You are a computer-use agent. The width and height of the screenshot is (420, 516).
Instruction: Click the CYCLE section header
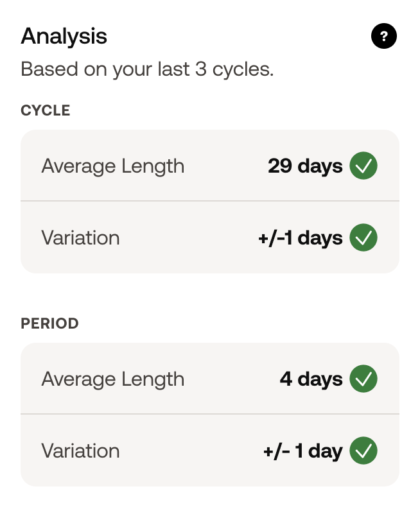pos(45,110)
